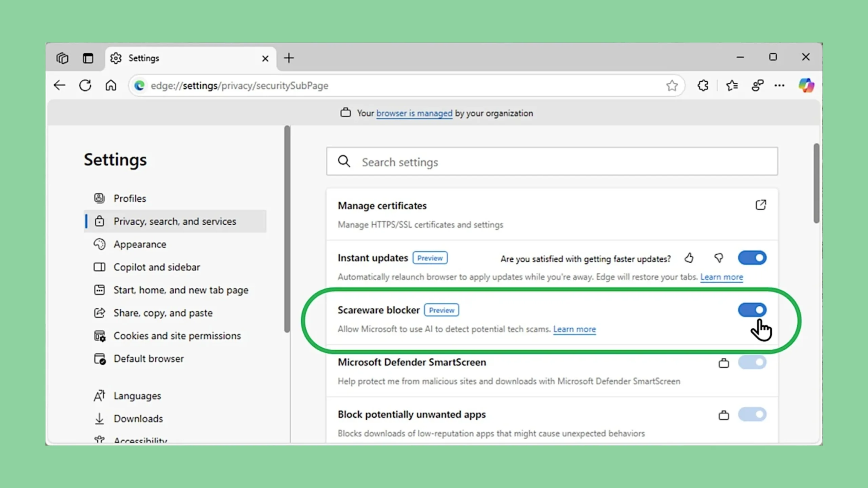Click the Settings gear icon on the tab
Image resolution: width=868 pixels, height=488 pixels.
point(116,58)
